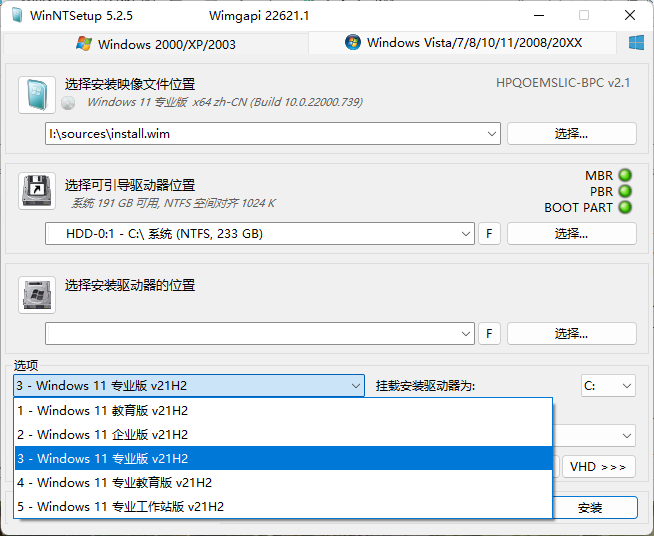Expand the partially hidden dropdown above VHD
Viewport: 654px width, 536px height.
(x=626, y=436)
